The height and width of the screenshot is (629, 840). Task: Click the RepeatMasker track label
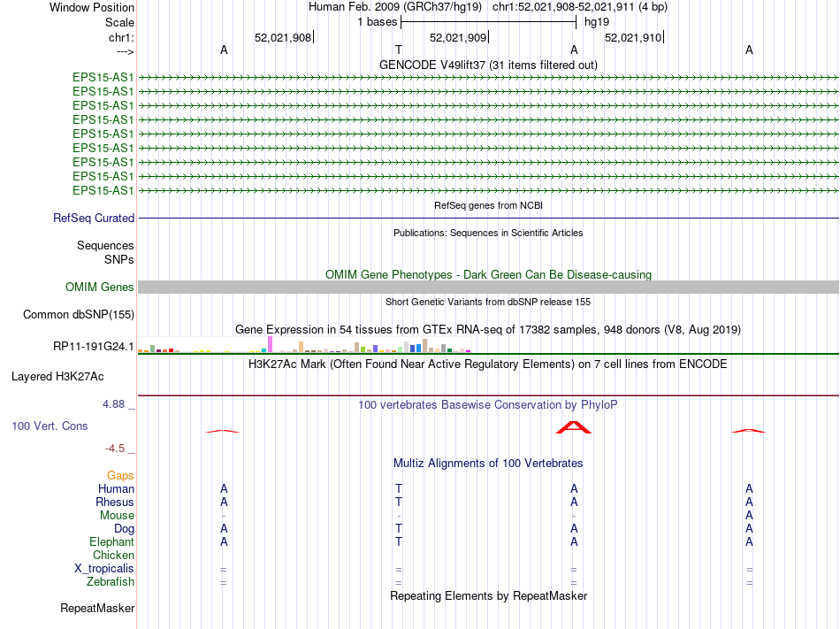97,608
